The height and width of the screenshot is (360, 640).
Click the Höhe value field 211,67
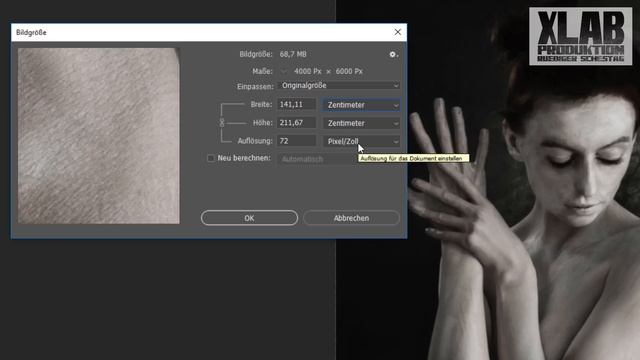tap(296, 122)
